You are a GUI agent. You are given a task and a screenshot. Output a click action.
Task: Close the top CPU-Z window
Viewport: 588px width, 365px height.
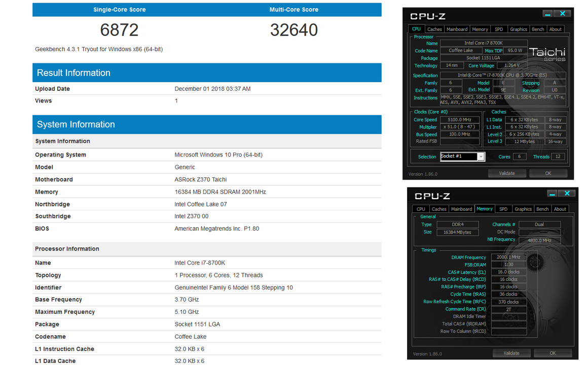pos(563,14)
